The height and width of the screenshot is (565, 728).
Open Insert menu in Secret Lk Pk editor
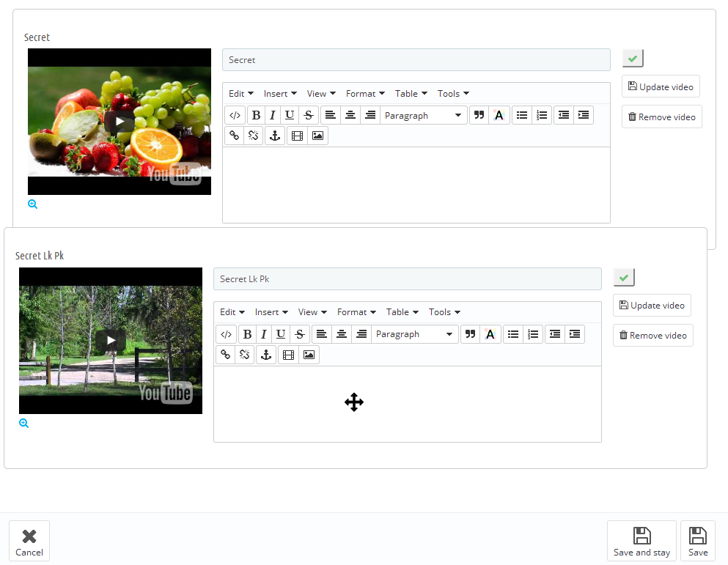pos(271,312)
